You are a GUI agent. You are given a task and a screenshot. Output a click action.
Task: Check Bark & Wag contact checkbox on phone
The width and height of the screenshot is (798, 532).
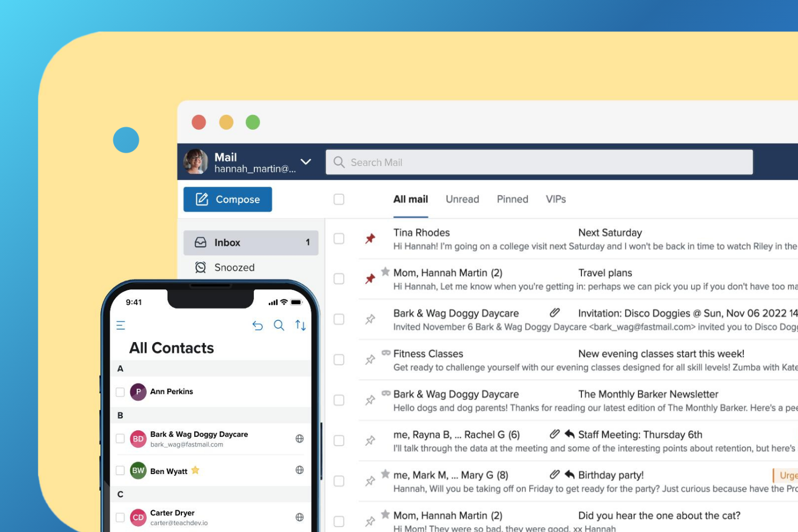click(120, 438)
